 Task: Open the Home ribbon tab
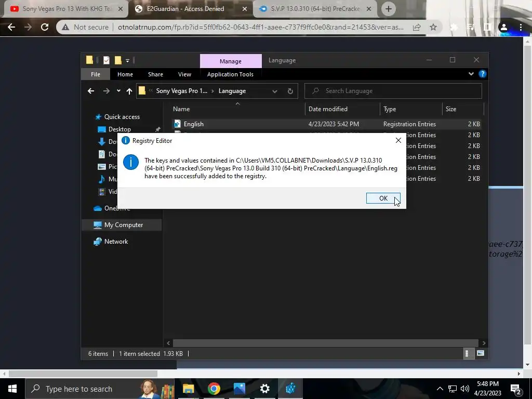125,74
